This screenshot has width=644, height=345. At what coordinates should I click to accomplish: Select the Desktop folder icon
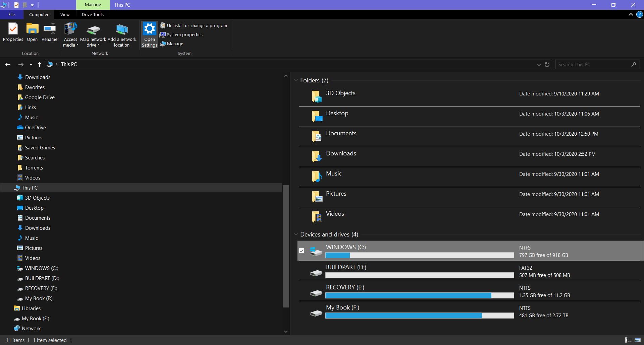click(317, 117)
